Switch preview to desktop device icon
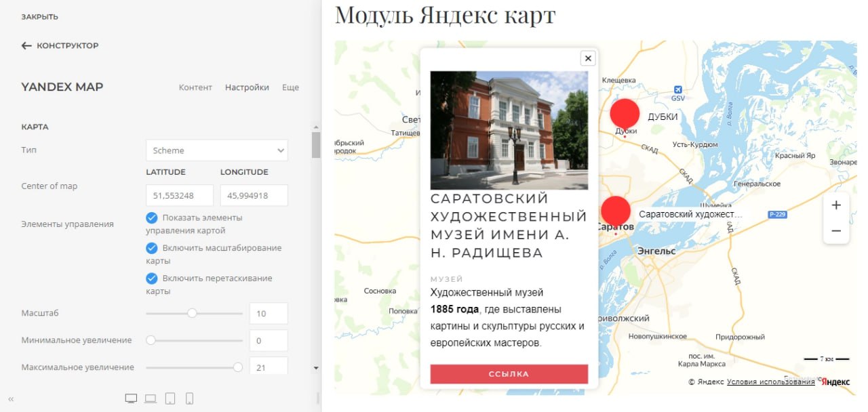 132,398
